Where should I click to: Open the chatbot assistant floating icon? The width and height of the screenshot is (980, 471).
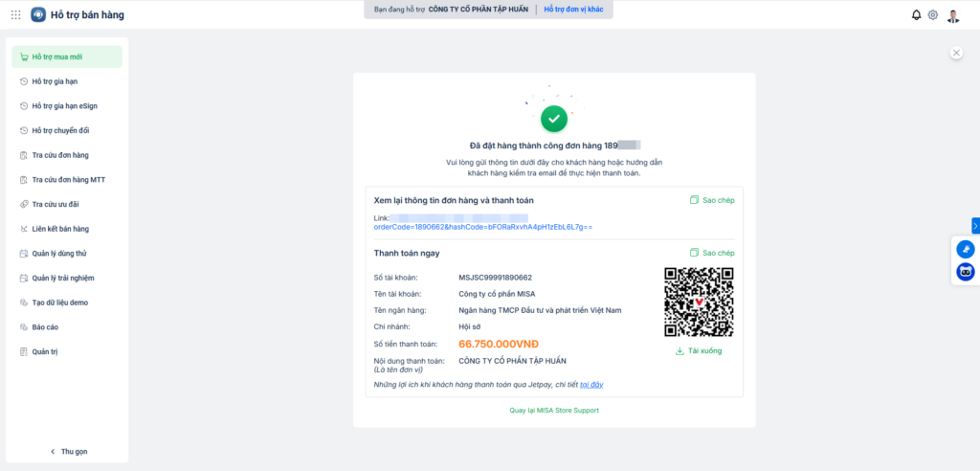[966, 272]
